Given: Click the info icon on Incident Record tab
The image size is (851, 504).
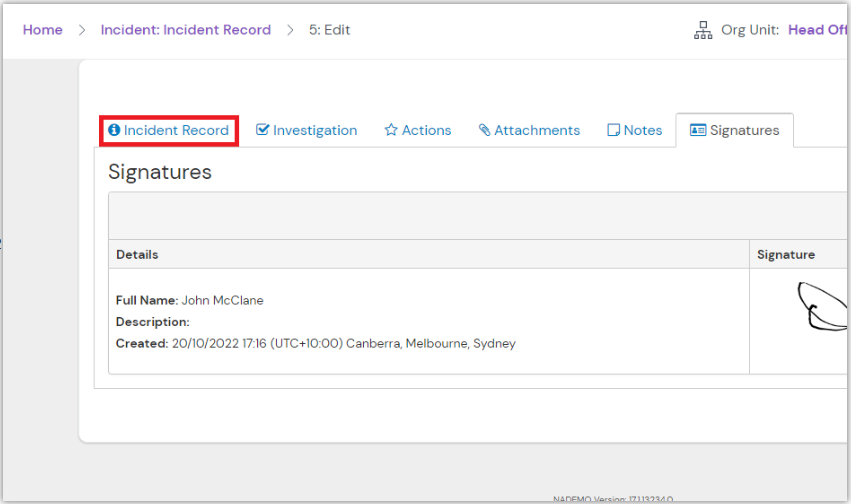Looking at the screenshot, I should pyautogui.click(x=114, y=131).
